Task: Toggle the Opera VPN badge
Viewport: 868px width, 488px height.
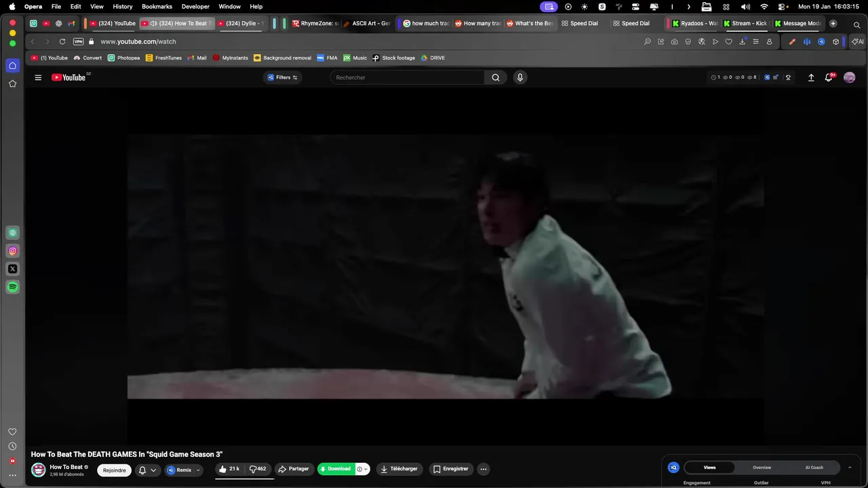Action: pyautogui.click(x=78, y=41)
